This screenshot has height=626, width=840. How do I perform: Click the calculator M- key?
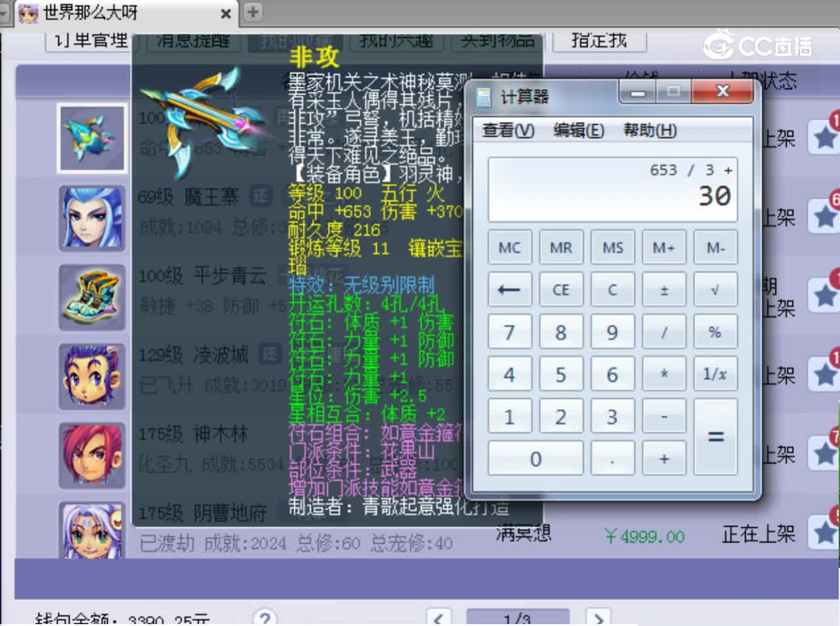715,247
